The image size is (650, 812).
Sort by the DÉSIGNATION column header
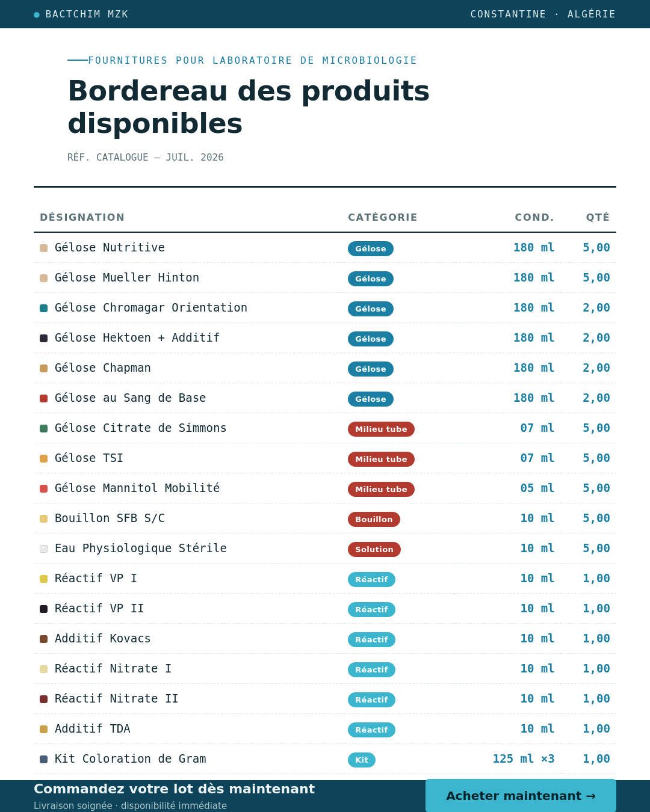point(82,217)
